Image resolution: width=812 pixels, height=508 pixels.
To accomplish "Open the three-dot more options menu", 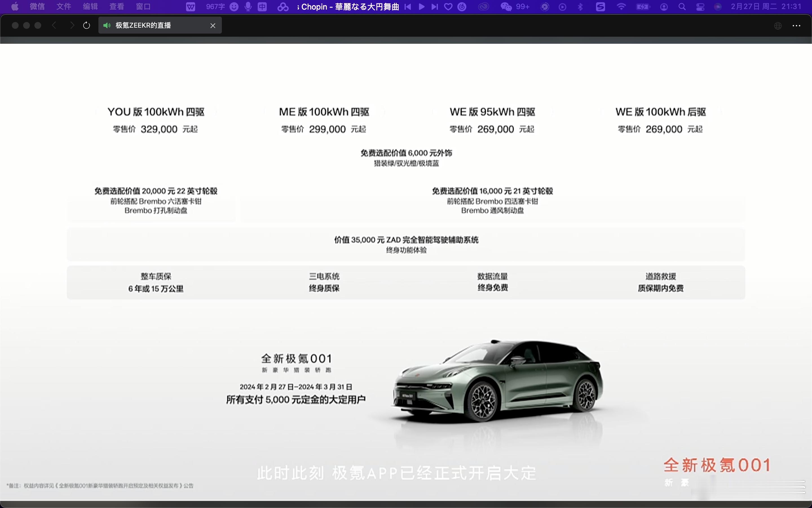I will (x=796, y=25).
